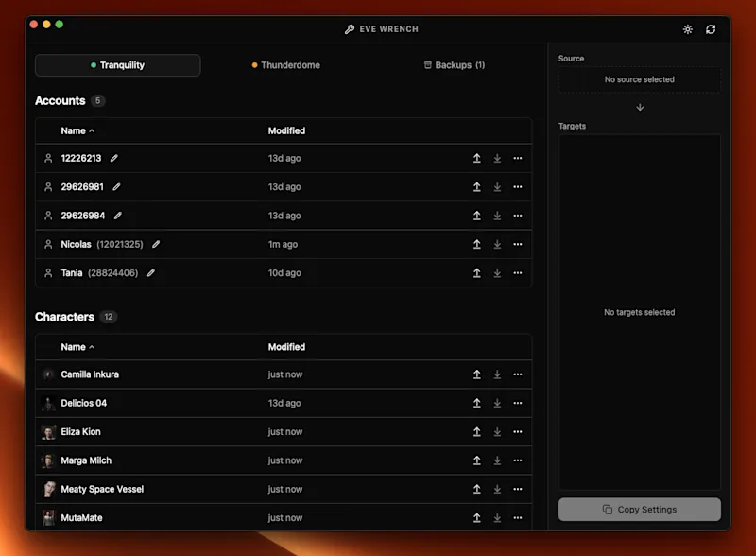756x556 pixels.
Task: Sort characters by the Modified column header
Action: click(286, 347)
